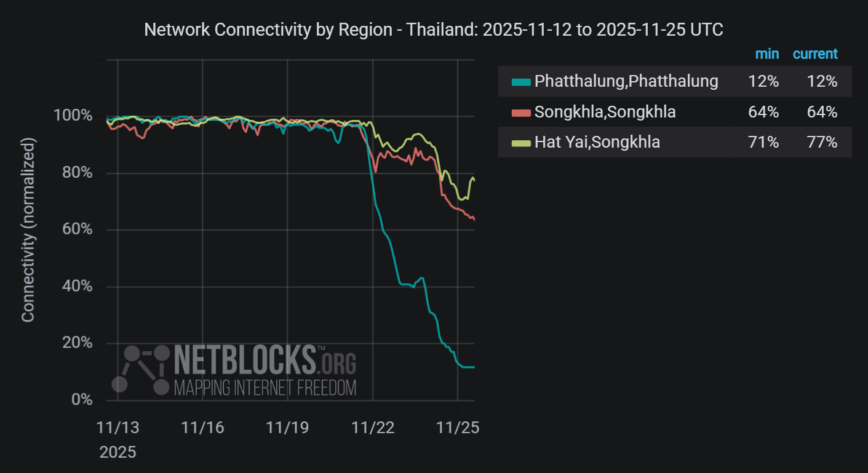The height and width of the screenshot is (473, 868).
Task: Sort legend by the current column header
Action: (815, 54)
